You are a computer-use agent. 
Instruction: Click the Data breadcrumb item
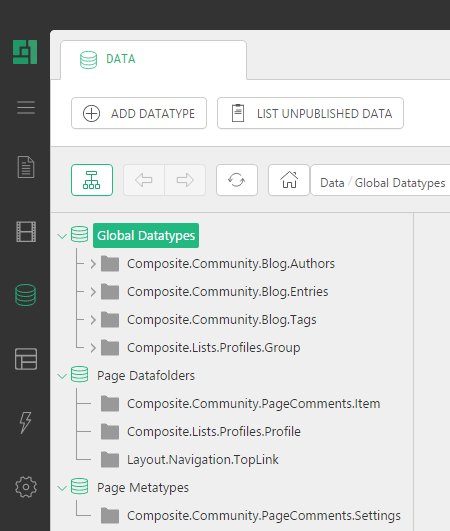[x=332, y=183]
